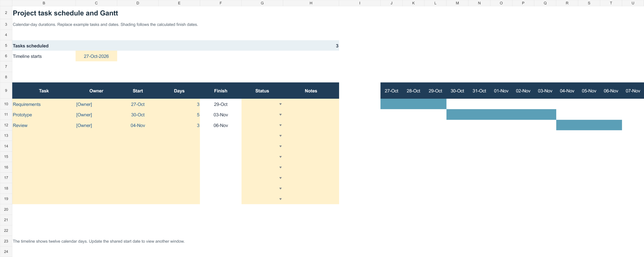Click the Finish column header

click(x=221, y=91)
